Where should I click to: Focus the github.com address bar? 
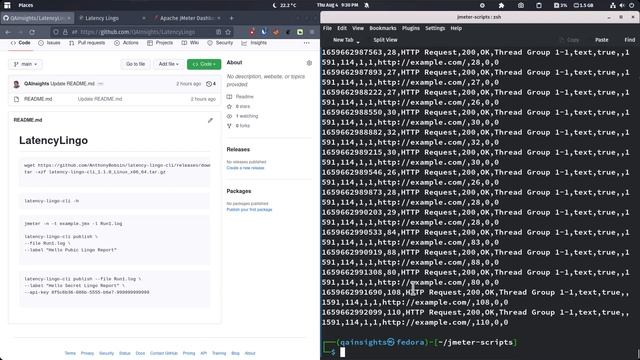point(138,32)
